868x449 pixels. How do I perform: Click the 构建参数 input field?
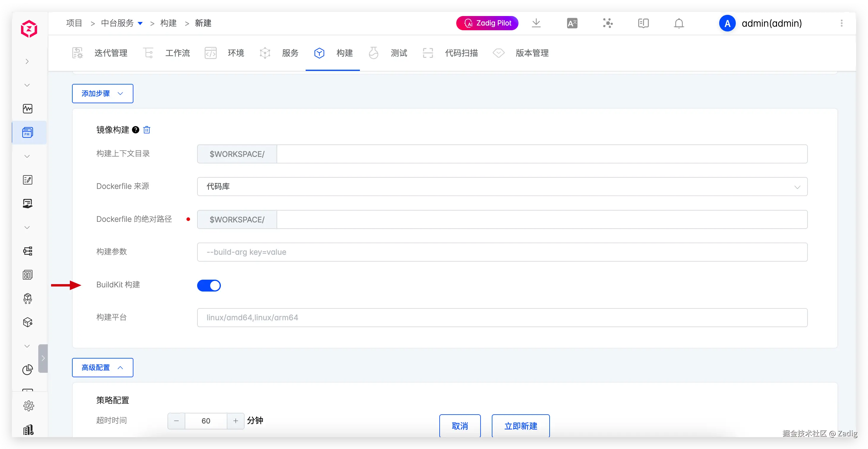[502, 252]
